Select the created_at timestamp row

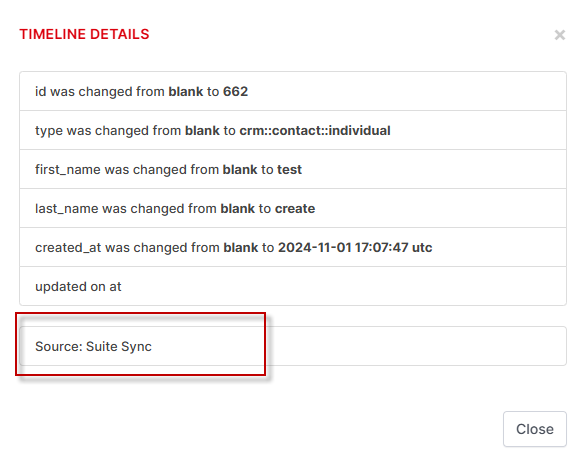point(293,247)
